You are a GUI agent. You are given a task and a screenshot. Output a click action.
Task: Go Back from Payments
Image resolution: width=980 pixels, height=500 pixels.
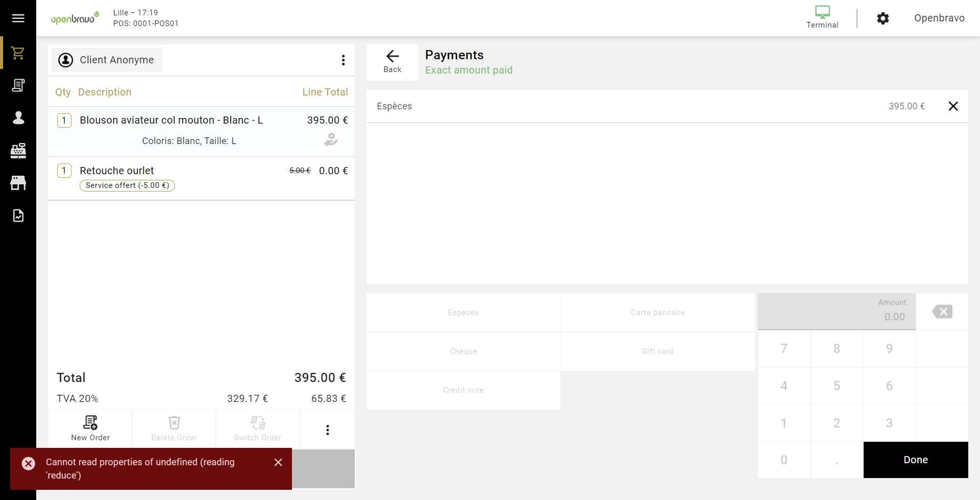392,62
